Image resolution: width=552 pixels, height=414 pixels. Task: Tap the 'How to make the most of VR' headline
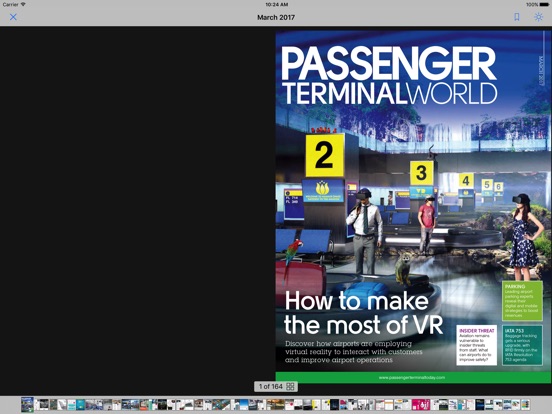(x=363, y=313)
